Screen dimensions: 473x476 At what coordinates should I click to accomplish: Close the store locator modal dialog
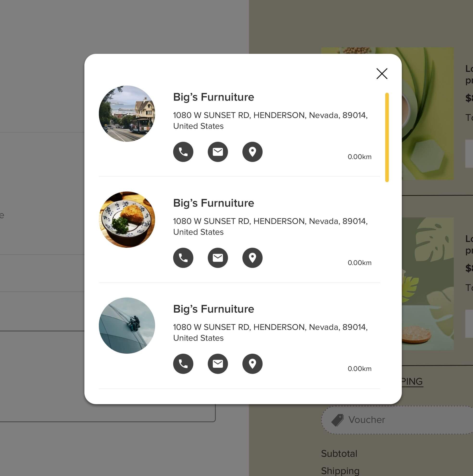(382, 74)
